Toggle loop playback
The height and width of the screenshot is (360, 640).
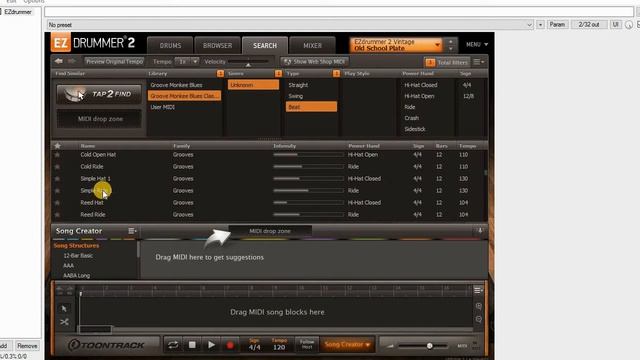click(173, 345)
